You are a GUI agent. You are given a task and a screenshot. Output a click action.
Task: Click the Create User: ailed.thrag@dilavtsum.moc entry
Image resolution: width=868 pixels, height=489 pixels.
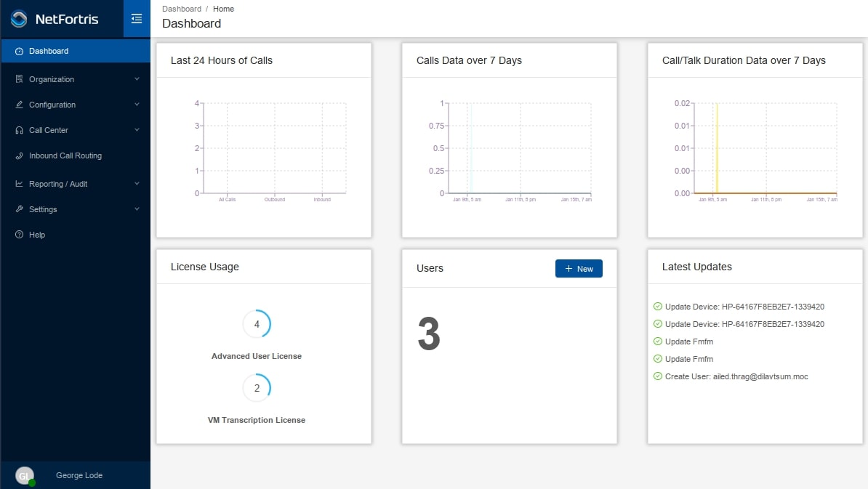[x=736, y=376]
